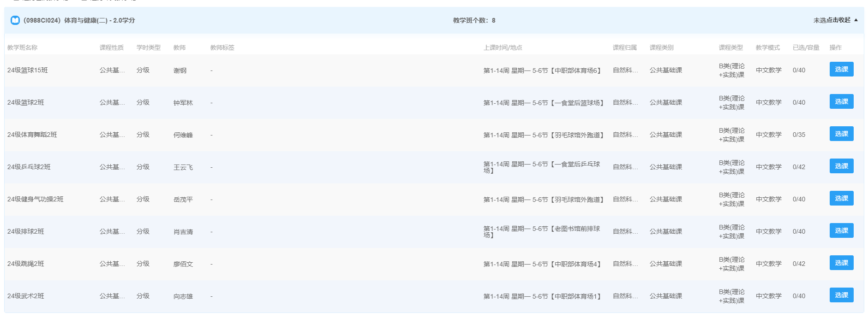Click teacher name 向志雄
Viewport: 868px width, 318px height.
[x=183, y=296]
